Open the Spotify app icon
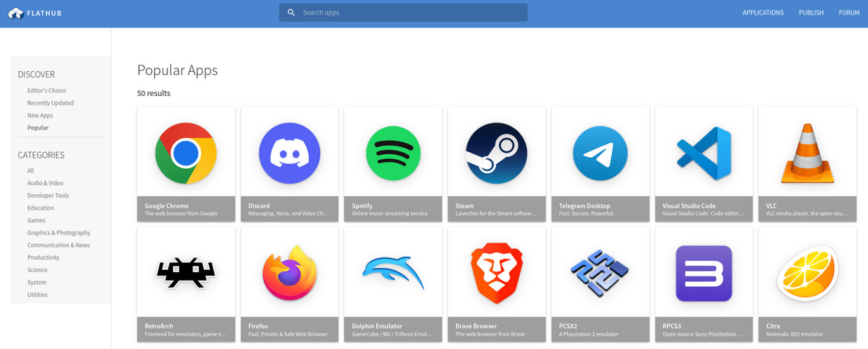This screenshot has height=349, width=868. pyautogui.click(x=393, y=154)
